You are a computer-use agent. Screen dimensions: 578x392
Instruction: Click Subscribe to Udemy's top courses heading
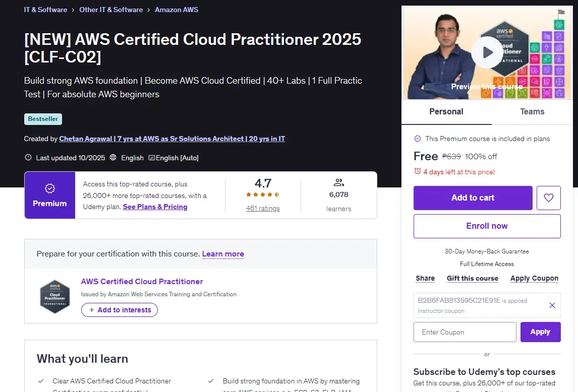coord(484,372)
